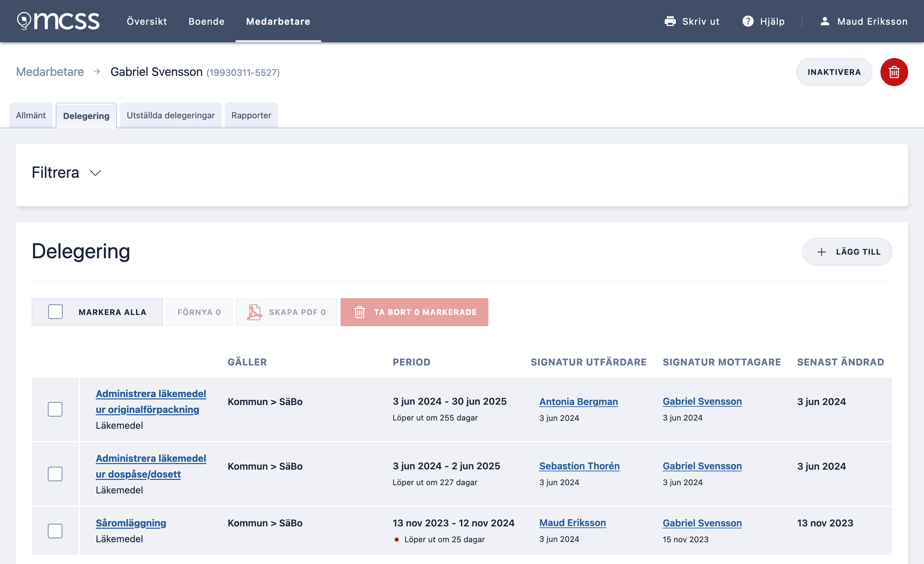Click "13 nov 2023" in Senast ändrad
Screen dimensions: 924x564
click(x=825, y=523)
